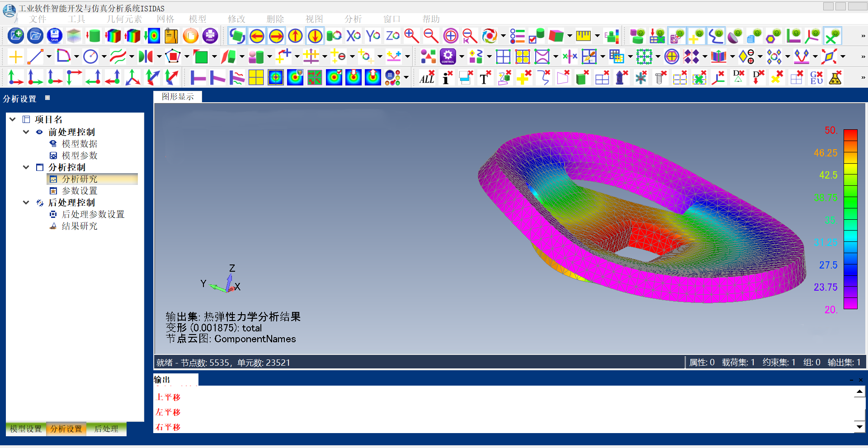Click the open folder icon
This screenshot has height=448, width=868.
coord(35,36)
